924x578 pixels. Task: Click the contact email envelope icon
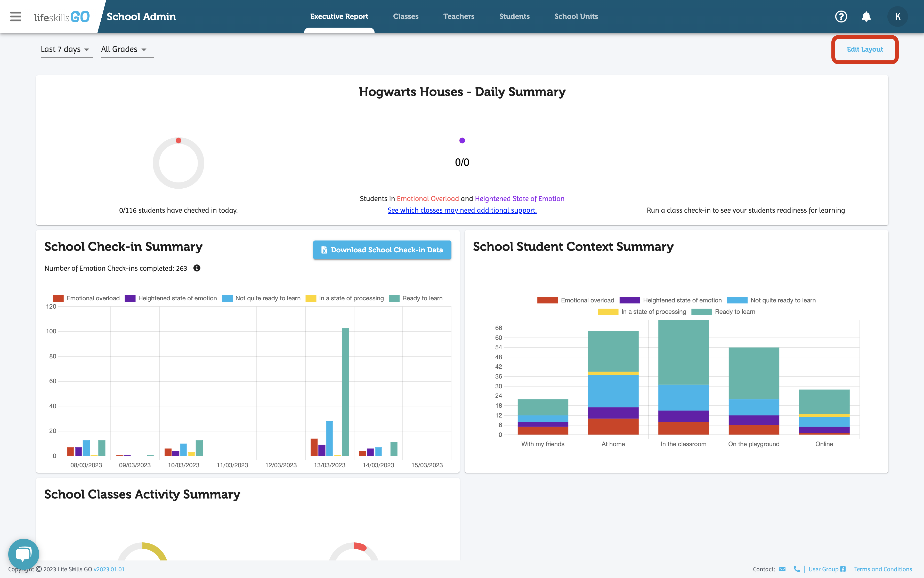point(782,569)
